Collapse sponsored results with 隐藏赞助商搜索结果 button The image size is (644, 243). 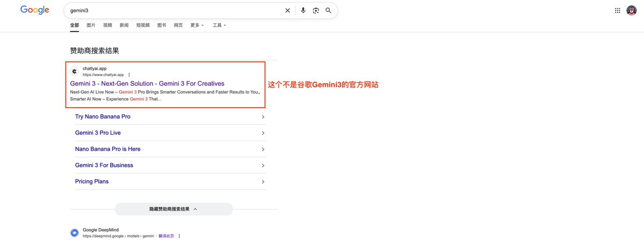point(173,209)
